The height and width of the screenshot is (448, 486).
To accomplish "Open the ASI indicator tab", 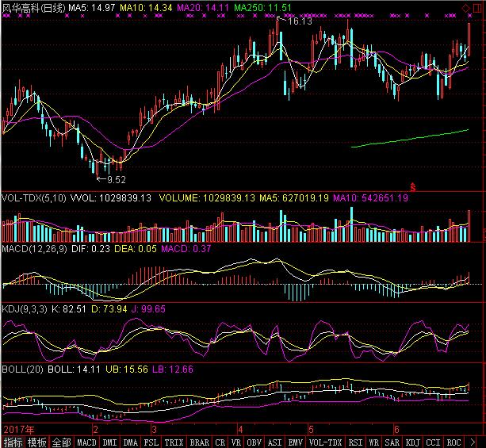I will click(x=274, y=442).
